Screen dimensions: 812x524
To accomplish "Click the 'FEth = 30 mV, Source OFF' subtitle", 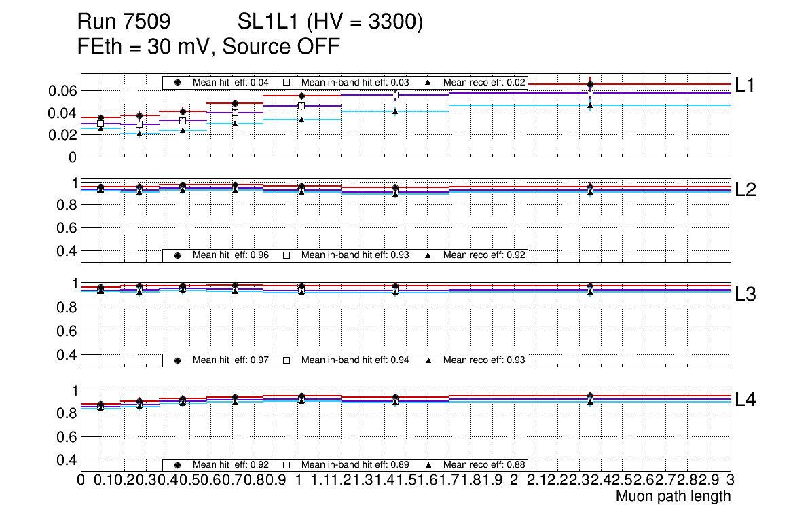I will point(208,47).
